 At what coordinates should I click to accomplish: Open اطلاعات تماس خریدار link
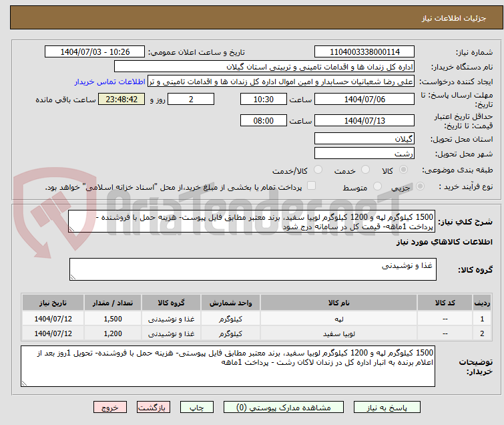109,82
